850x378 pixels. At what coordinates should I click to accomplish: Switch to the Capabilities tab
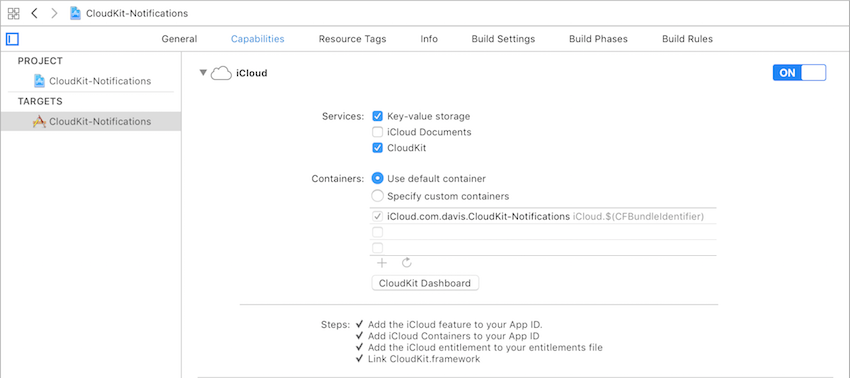click(257, 39)
